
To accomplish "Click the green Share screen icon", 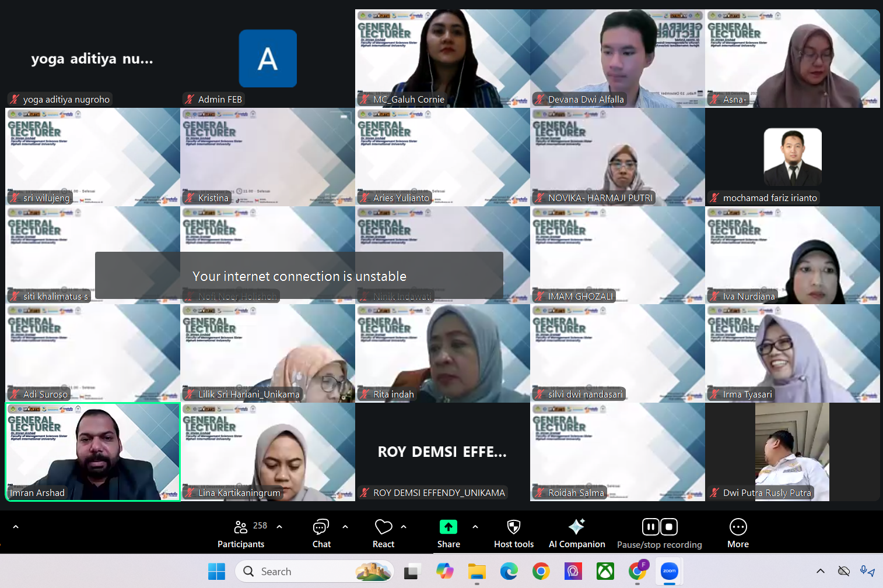I will pyautogui.click(x=448, y=527).
